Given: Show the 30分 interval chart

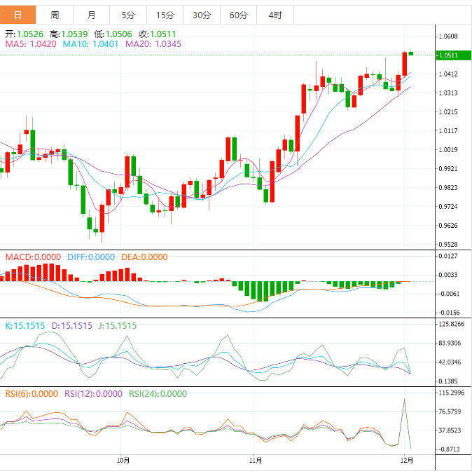Looking at the screenshot, I should pyautogui.click(x=202, y=15).
